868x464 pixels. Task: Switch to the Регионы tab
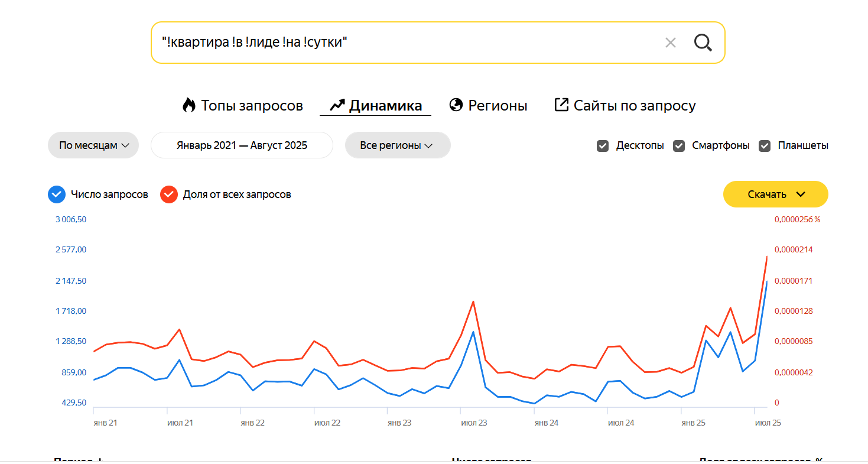click(x=498, y=106)
